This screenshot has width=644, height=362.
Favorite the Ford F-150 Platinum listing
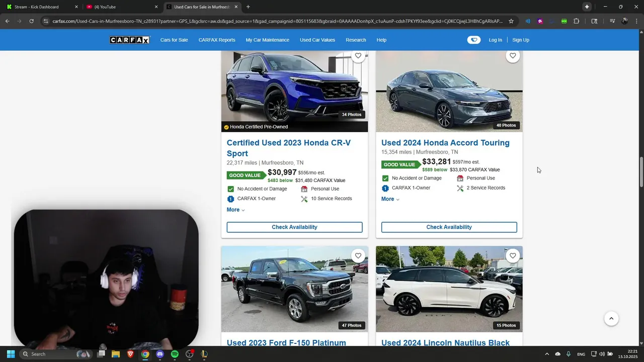coord(358,256)
